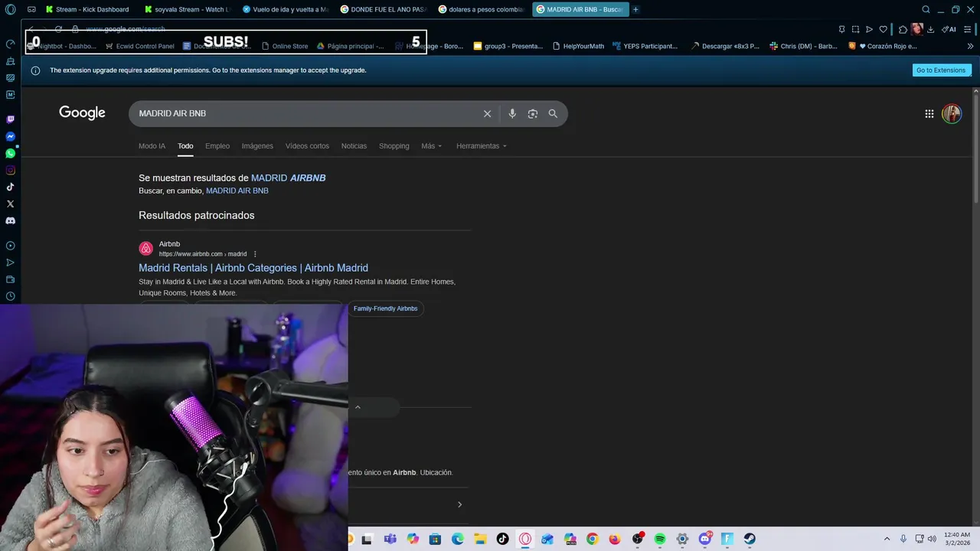Switch to Empleo results tab

pyautogui.click(x=217, y=146)
